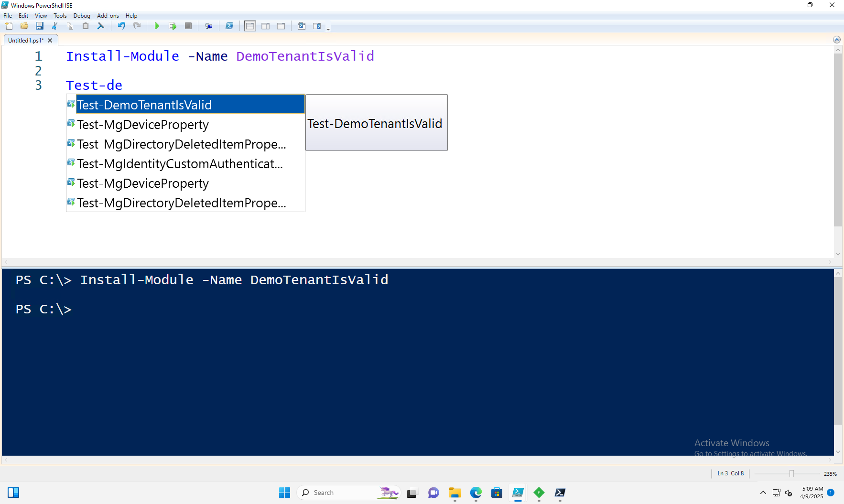The height and width of the screenshot is (504, 844).
Task: Click the Stop Operation icon
Action: (188, 26)
